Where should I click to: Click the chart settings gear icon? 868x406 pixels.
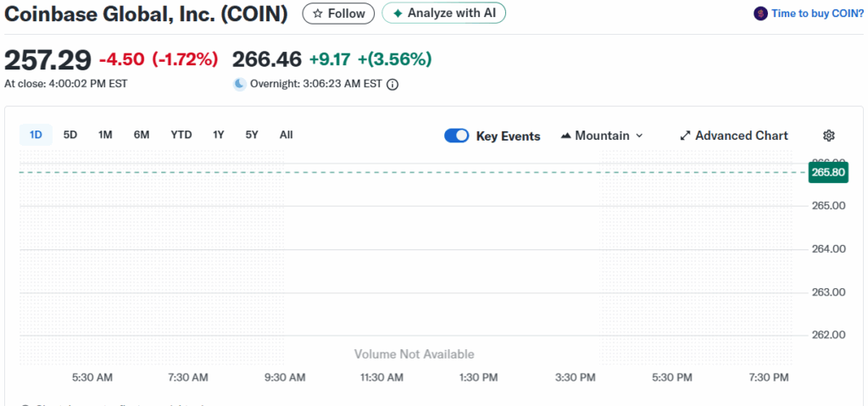pos(829,136)
